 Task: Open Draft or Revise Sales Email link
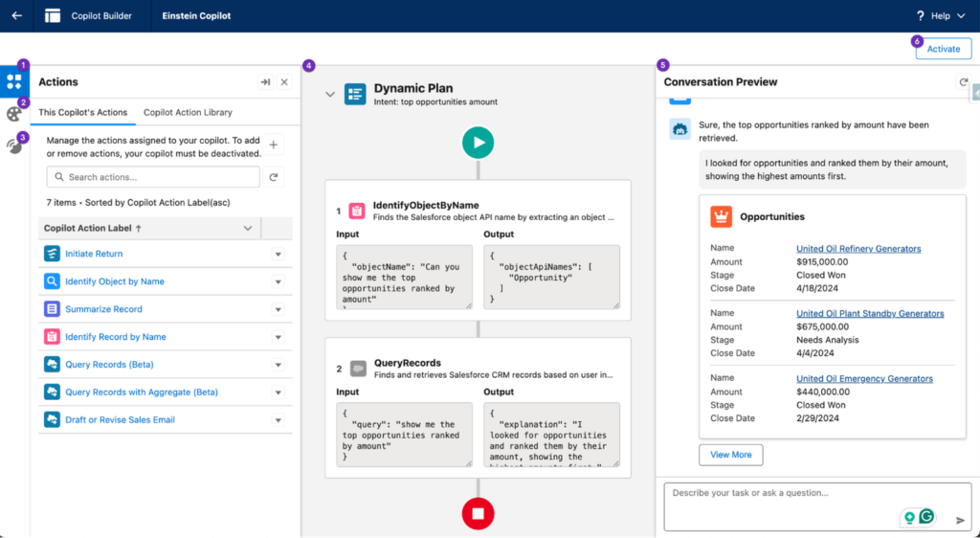pos(120,419)
